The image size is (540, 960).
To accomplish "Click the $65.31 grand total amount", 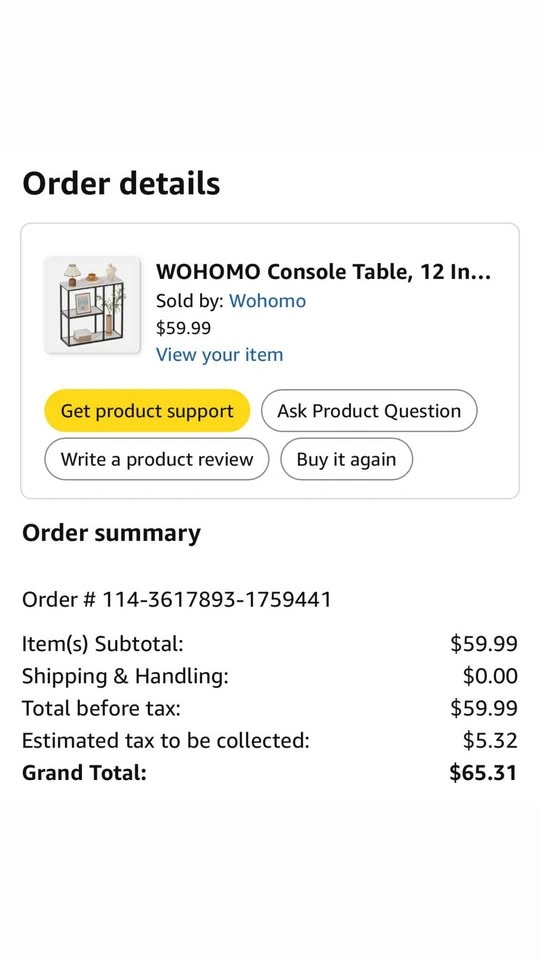I will click(483, 773).
